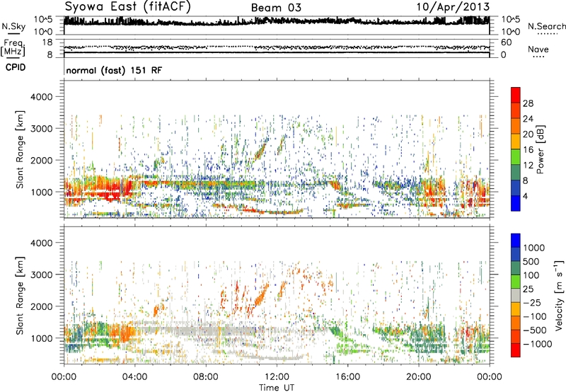
Task: Click the '20' tick on Power colorbar
Action: pyautogui.click(x=528, y=134)
